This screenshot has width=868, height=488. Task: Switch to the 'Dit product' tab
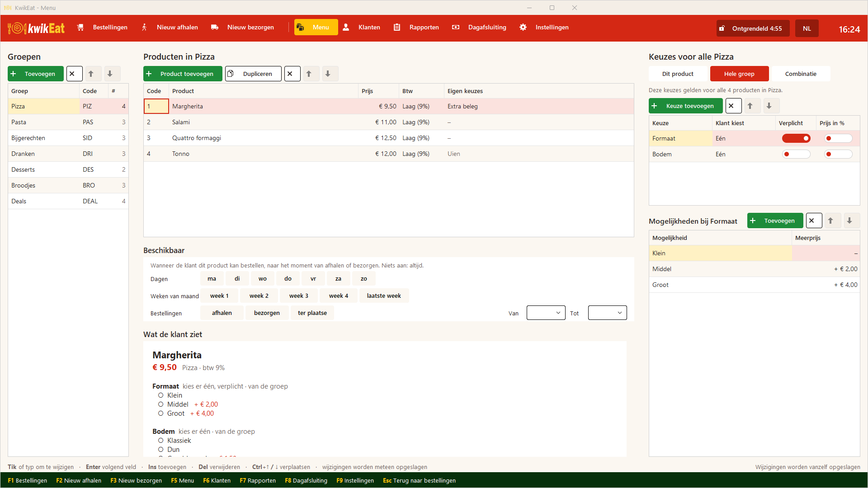(678, 74)
